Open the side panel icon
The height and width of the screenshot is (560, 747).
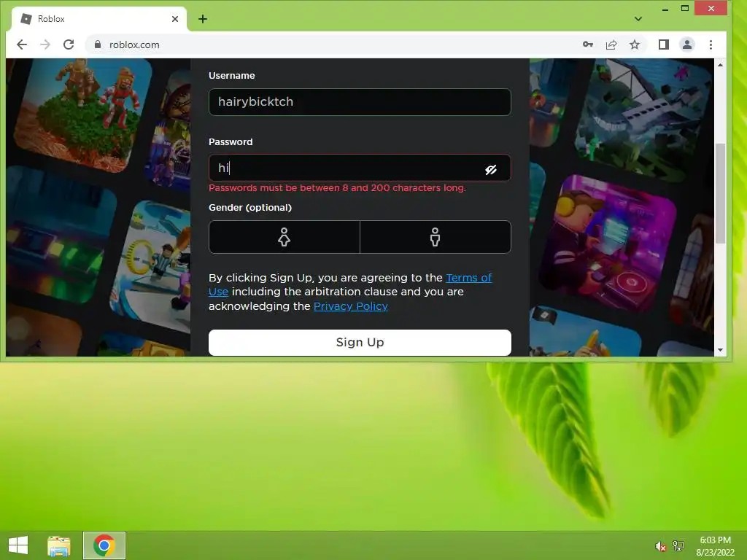tap(664, 44)
